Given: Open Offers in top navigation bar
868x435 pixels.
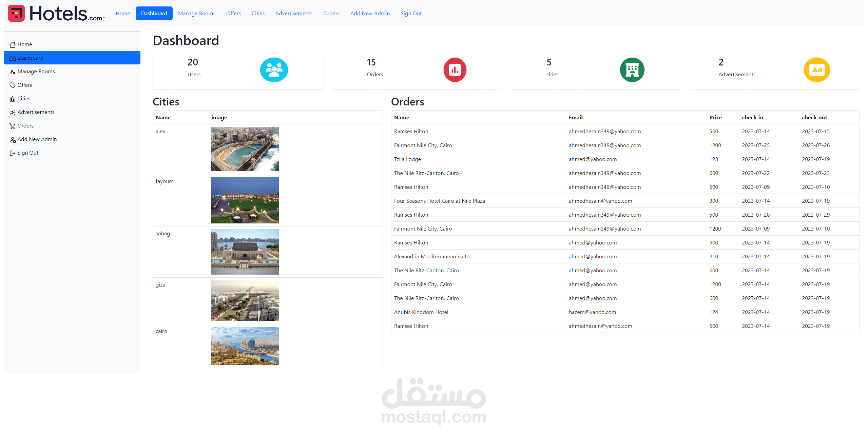Looking at the screenshot, I should tap(233, 14).
